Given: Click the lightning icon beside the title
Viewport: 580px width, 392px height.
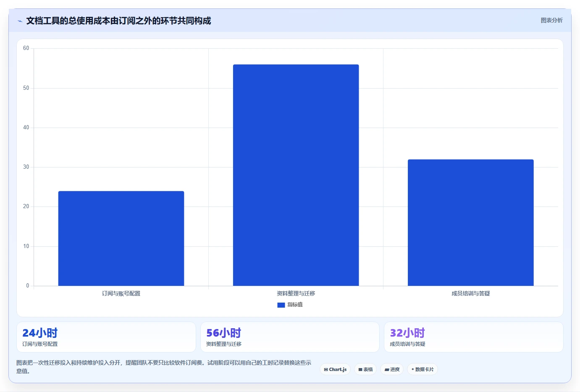Looking at the screenshot, I should pos(20,21).
